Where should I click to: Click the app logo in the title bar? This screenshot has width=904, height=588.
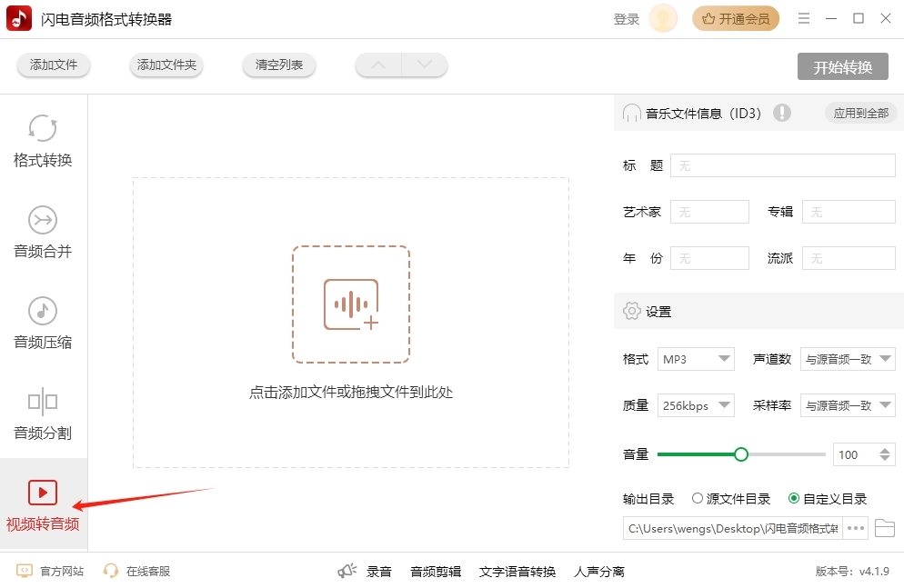pyautogui.click(x=19, y=18)
